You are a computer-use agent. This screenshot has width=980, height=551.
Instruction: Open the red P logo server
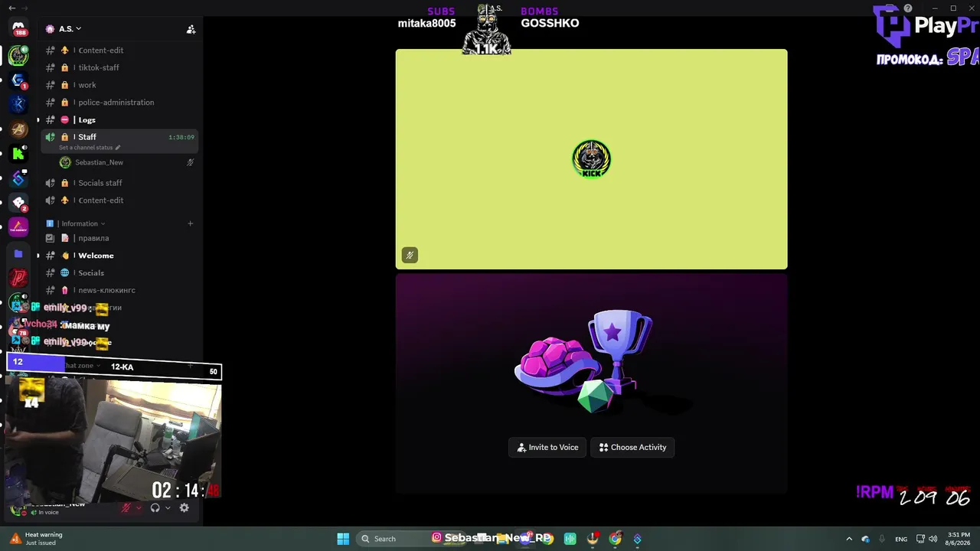[x=19, y=278]
